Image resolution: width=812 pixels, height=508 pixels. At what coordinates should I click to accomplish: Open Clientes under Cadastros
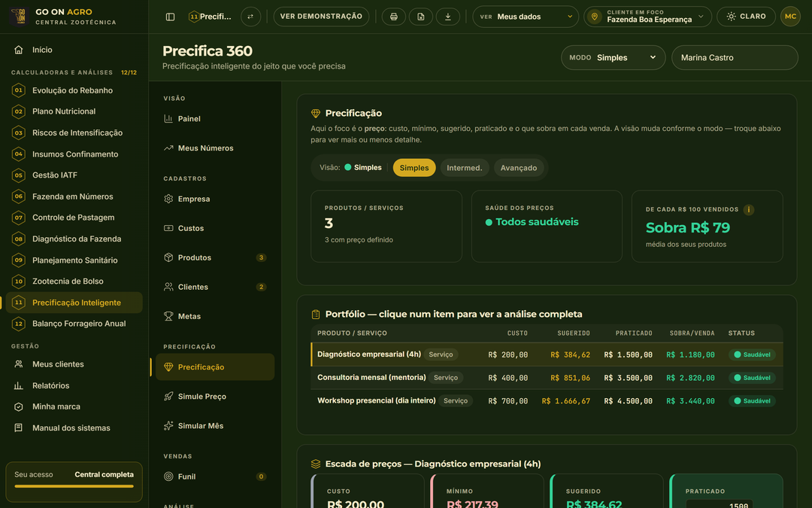[x=215, y=287]
